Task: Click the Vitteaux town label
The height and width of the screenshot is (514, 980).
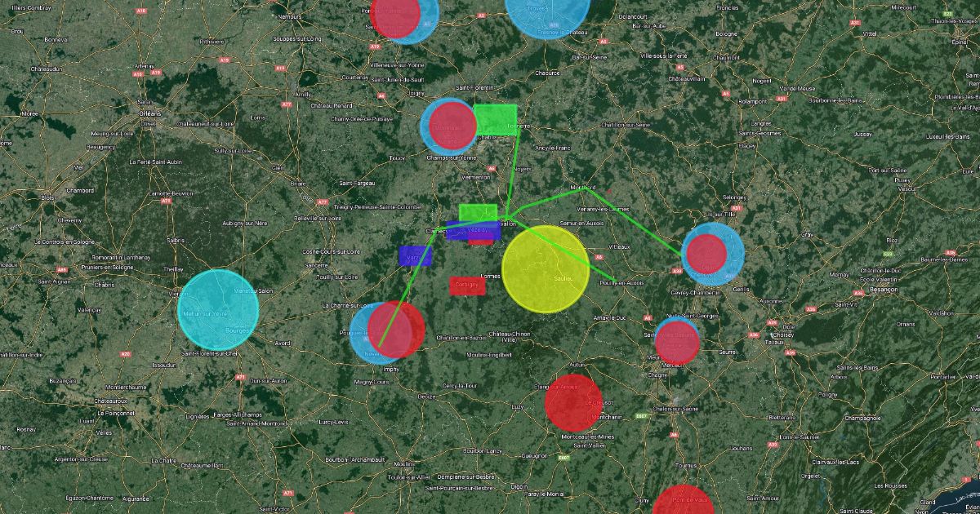Action: [619, 246]
